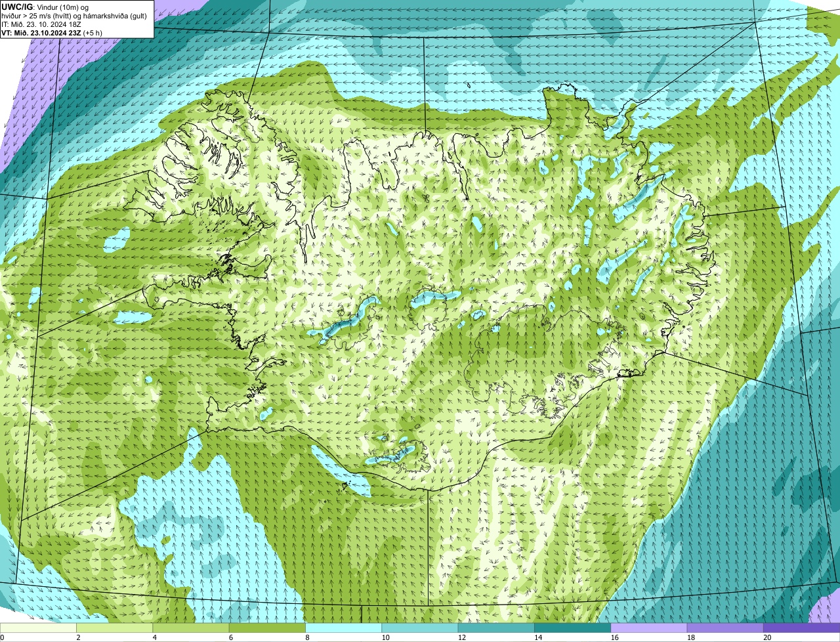The height and width of the screenshot is (642, 840).
Task: Click the 16–18 m/s light lavender scale swatch
Action: 649,628
